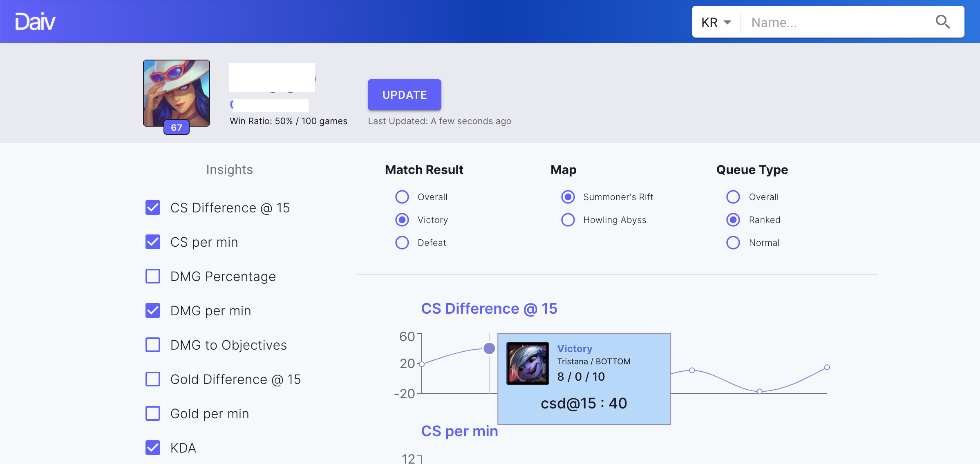The width and height of the screenshot is (980, 464).
Task: Enable DMG to Objectives checkbox
Action: tap(153, 345)
